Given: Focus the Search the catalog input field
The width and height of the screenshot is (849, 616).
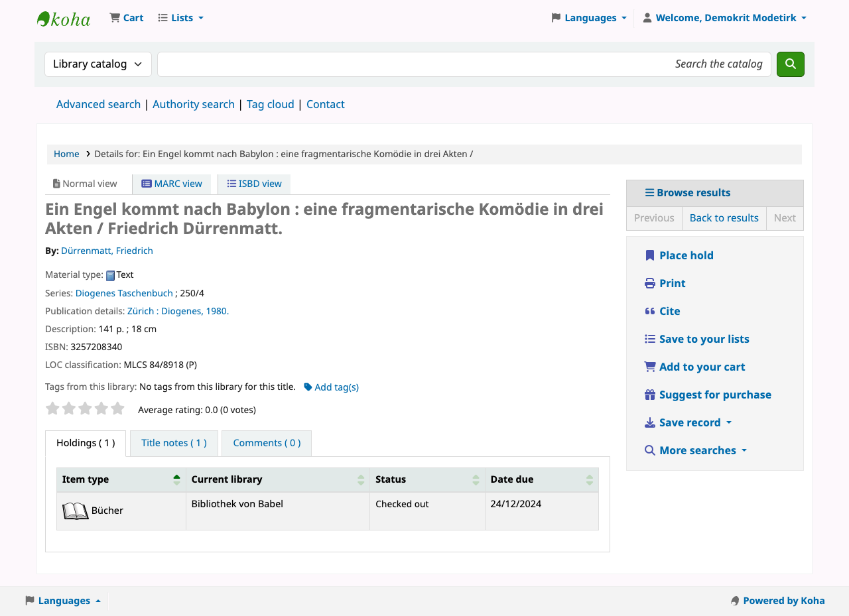Looking at the screenshot, I should 464,64.
